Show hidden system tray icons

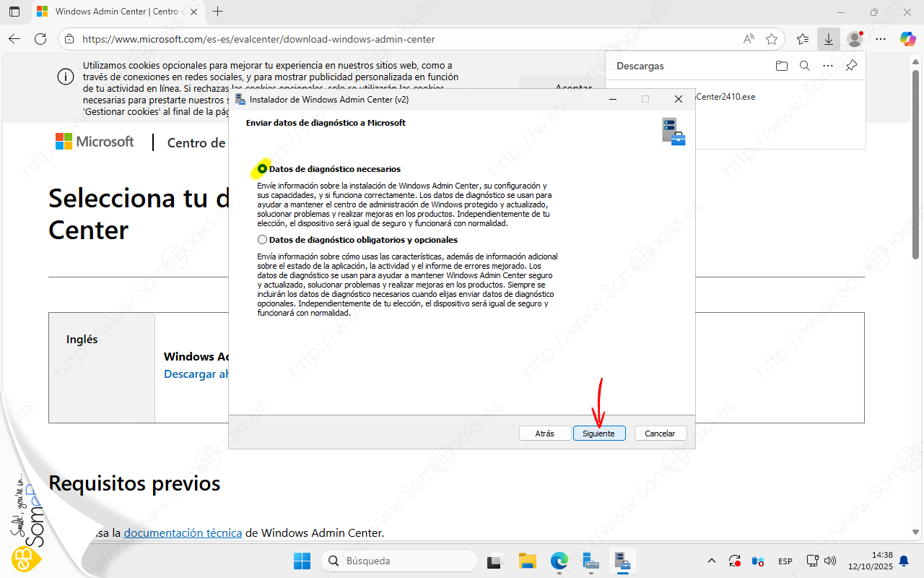coord(712,561)
